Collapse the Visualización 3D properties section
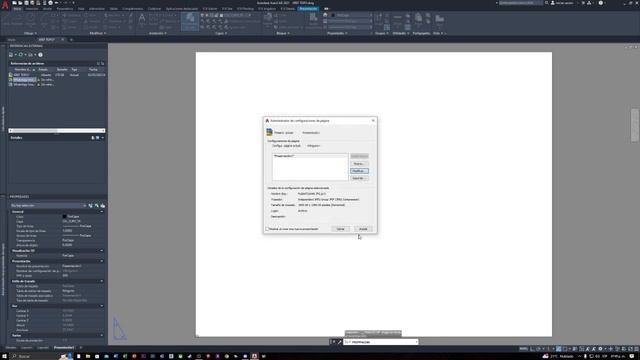 coord(102,251)
